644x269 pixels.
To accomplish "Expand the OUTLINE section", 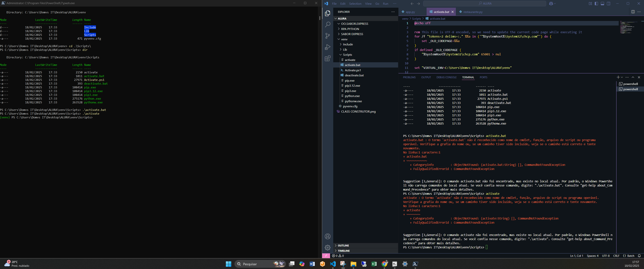I will [366, 246].
